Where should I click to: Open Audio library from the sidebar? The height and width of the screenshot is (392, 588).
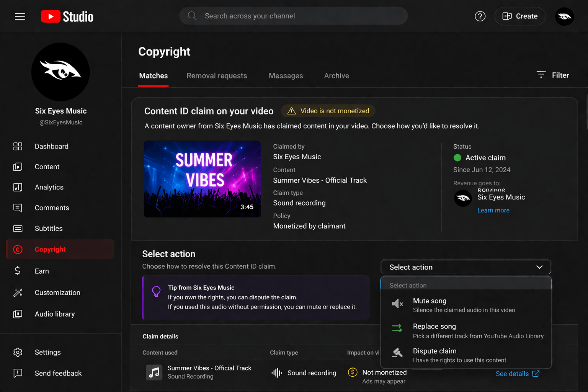(x=60, y=314)
